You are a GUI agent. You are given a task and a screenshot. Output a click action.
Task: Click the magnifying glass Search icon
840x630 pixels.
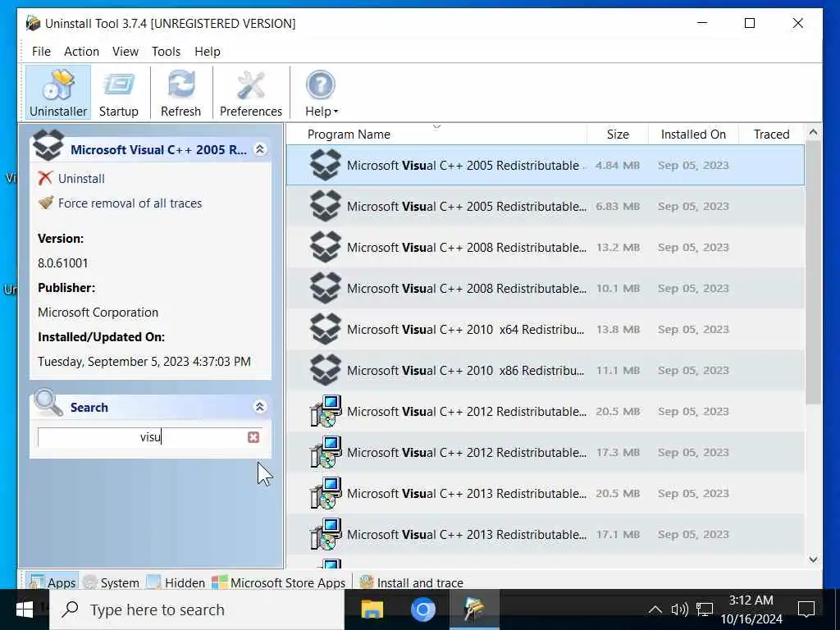click(x=48, y=403)
